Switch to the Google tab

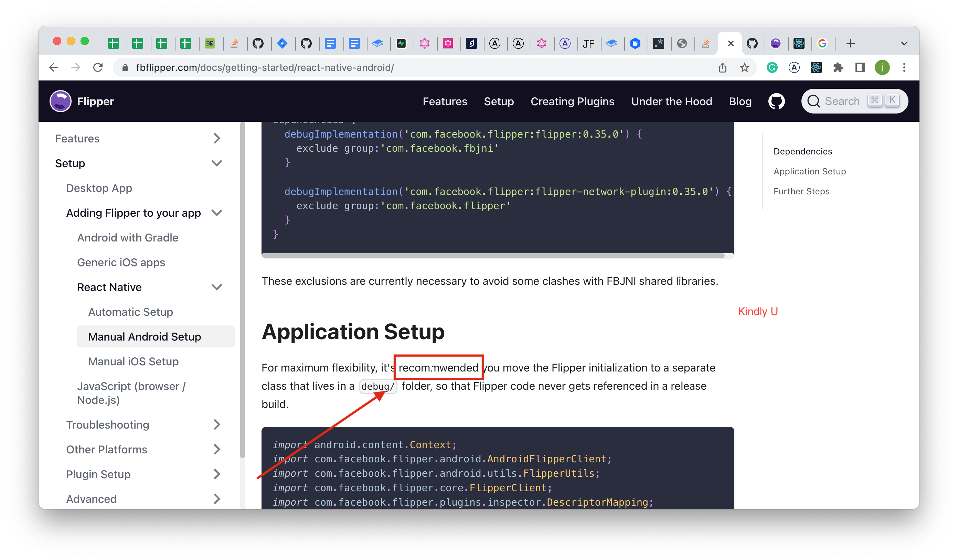(822, 43)
